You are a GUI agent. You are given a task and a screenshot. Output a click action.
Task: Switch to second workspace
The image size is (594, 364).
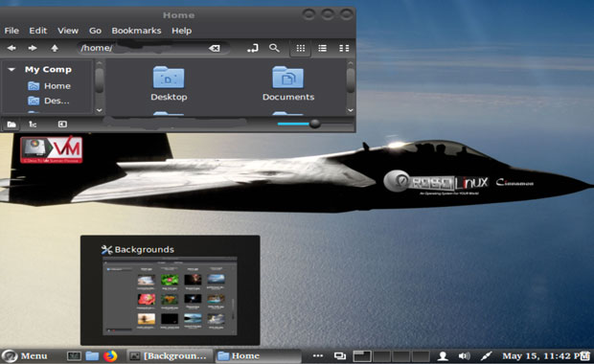click(x=382, y=356)
